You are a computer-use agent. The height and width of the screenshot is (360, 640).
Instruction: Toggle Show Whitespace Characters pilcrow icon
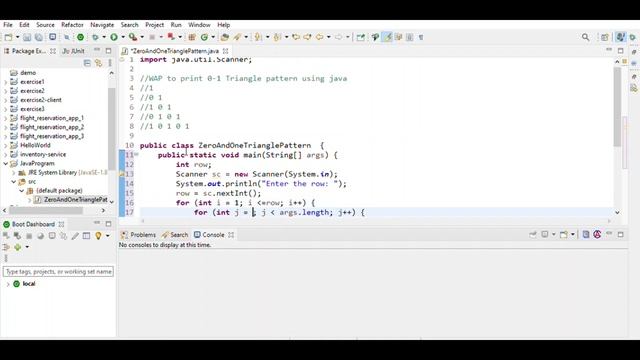421,37
